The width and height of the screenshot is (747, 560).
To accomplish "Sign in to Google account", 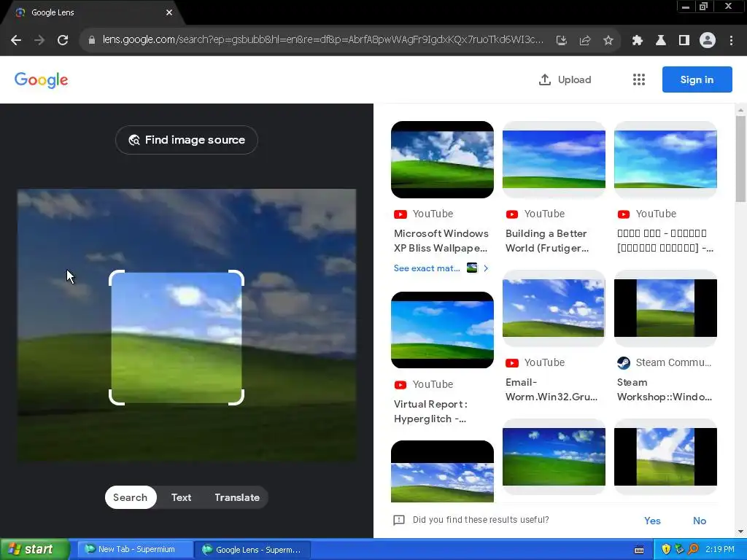I will [x=697, y=79].
